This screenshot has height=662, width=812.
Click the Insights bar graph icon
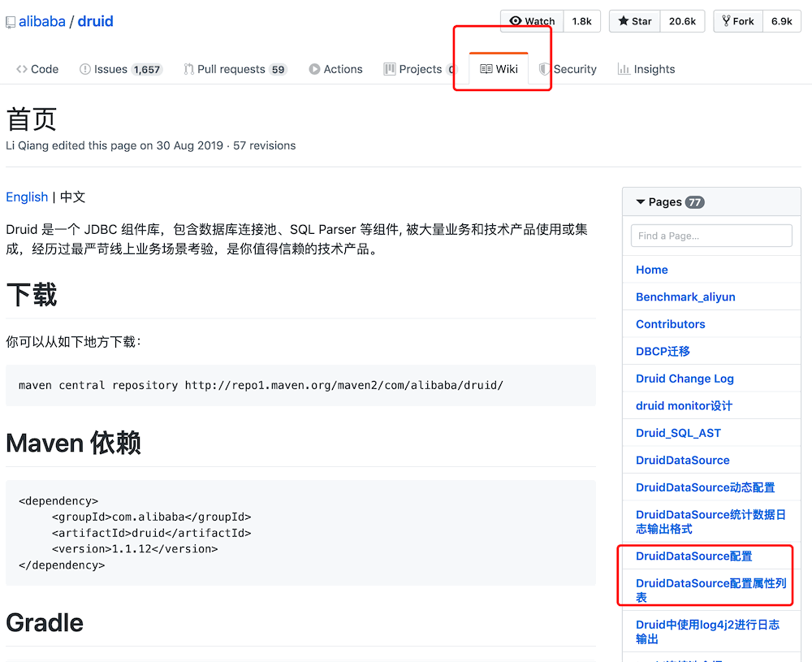624,69
